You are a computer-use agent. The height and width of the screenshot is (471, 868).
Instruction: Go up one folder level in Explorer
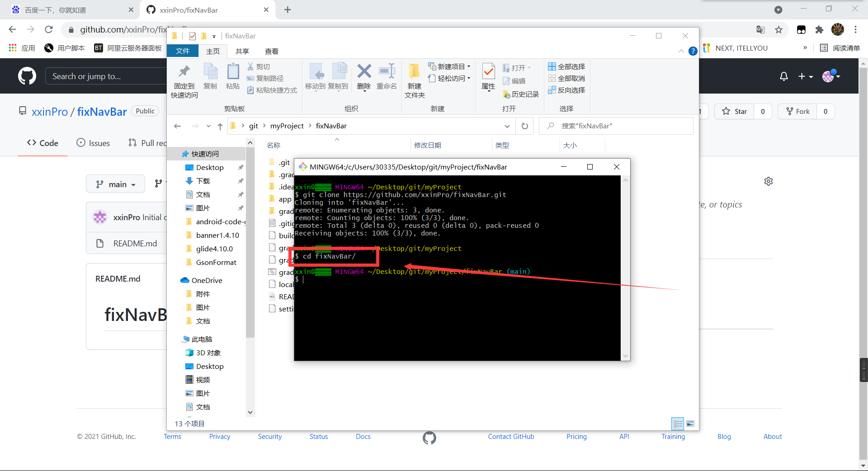(x=220, y=127)
